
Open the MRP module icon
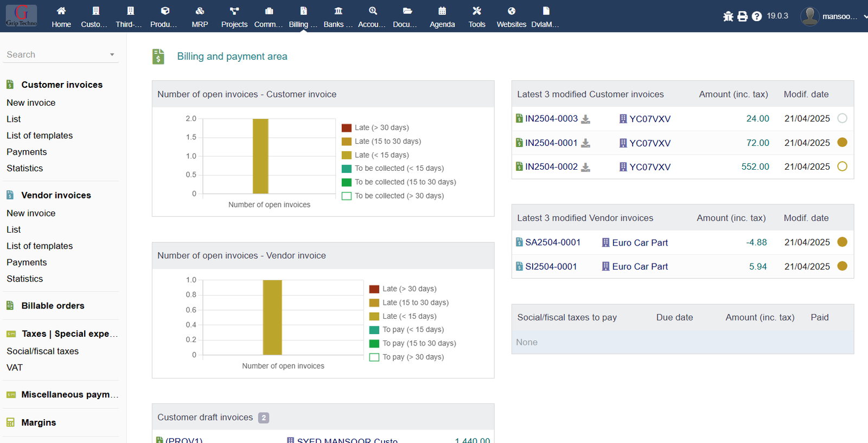pos(200,11)
